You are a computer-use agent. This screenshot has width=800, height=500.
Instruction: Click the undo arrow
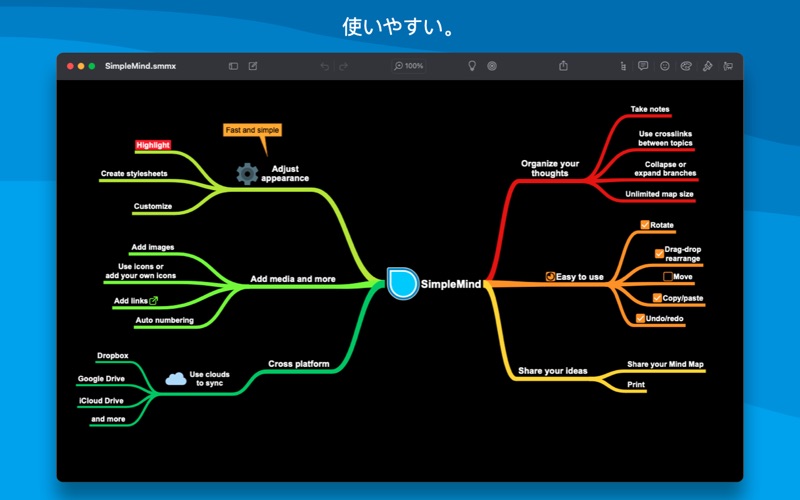(324, 66)
